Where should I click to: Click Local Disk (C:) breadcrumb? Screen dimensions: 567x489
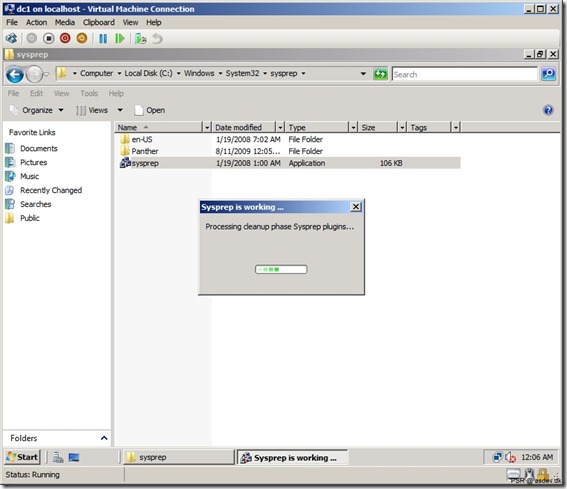point(149,73)
